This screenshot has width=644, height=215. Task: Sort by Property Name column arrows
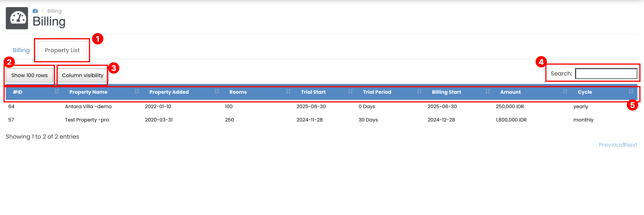click(x=137, y=91)
